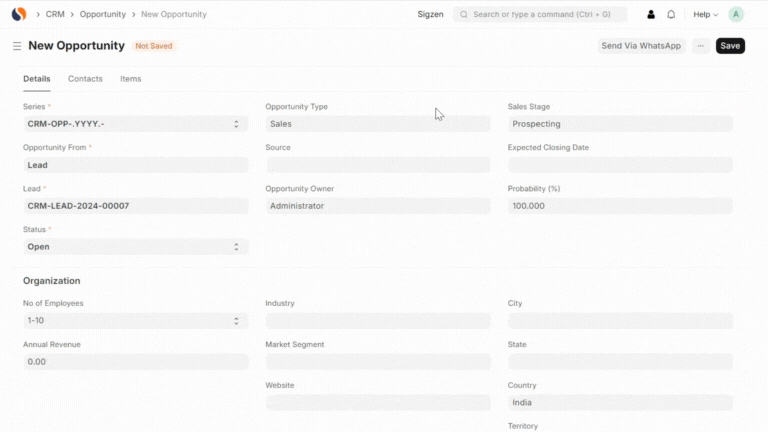The width and height of the screenshot is (768, 432).
Task: Open the Help menu
Action: [x=705, y=15]
